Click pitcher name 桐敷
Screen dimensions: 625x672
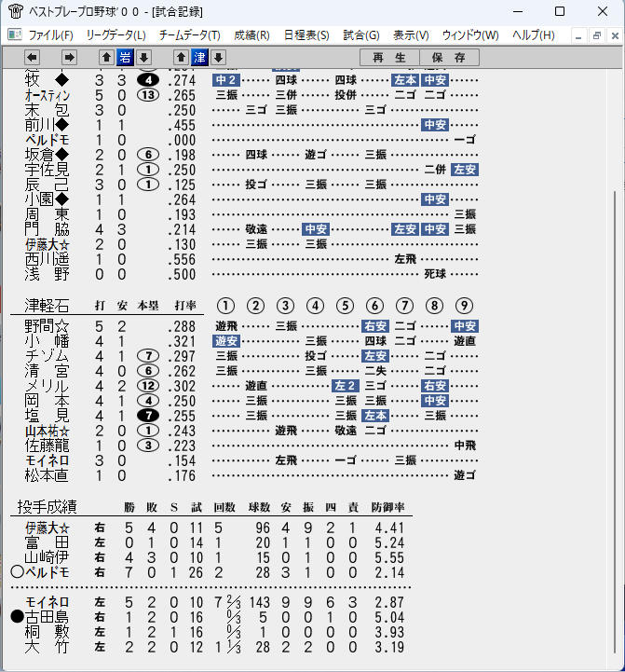pos(48,633)
